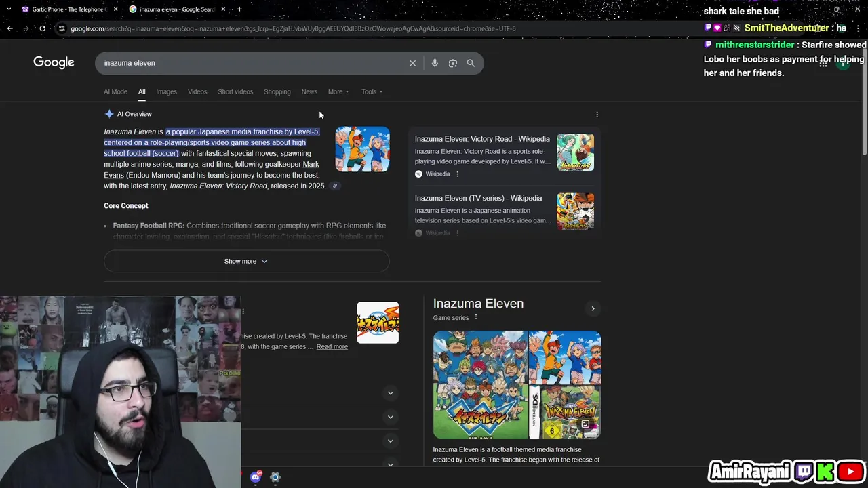Expand the Tools dropdown
Image resolution: width=868 pixels, height=488 pixels.
[x=372, y=91]
